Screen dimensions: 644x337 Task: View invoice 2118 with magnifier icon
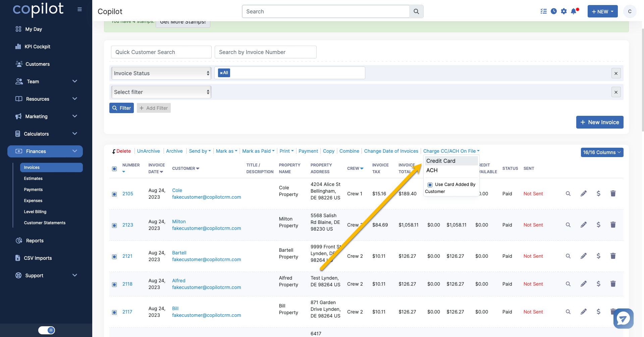tap(568, 284)
